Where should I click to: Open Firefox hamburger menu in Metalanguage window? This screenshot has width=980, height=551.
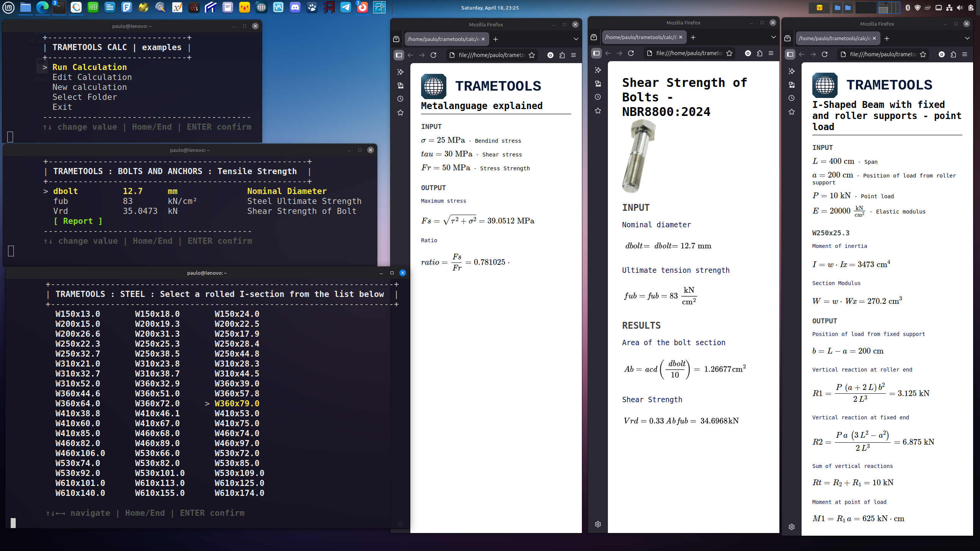573,55
